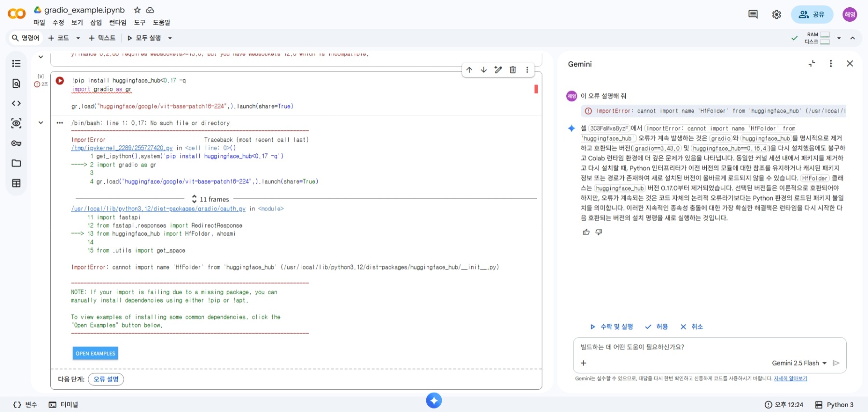The height and width of the screenshot is (412, 868).
Task: Open the data explorer sidebar icon
Action: 16,124
